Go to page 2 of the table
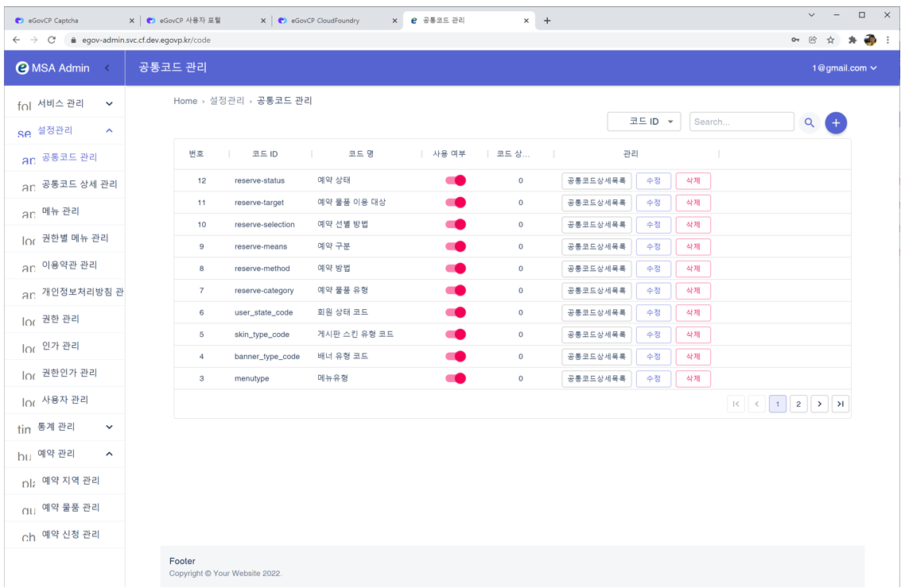901x588 pixels. click(798, 404)
